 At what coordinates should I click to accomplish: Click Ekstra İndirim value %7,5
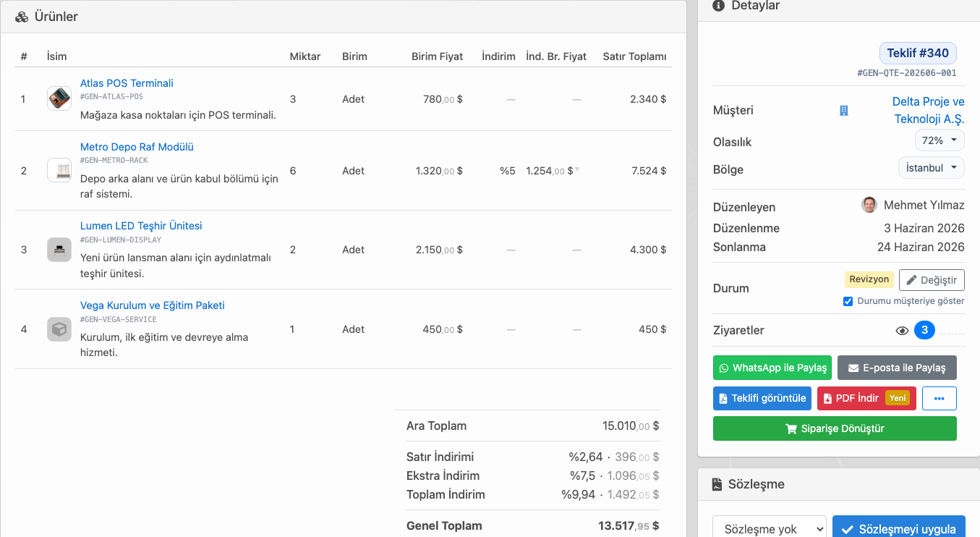[582, 476]
